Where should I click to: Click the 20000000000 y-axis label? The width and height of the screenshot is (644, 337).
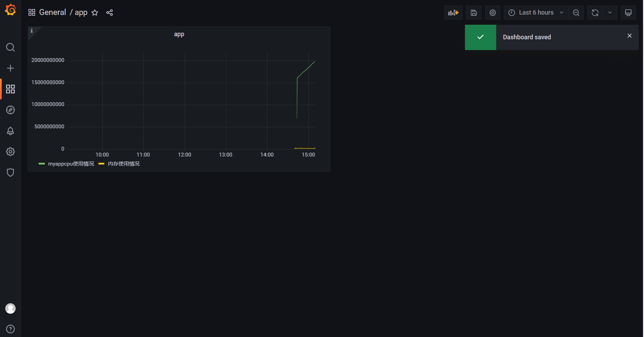coord(48,60)
